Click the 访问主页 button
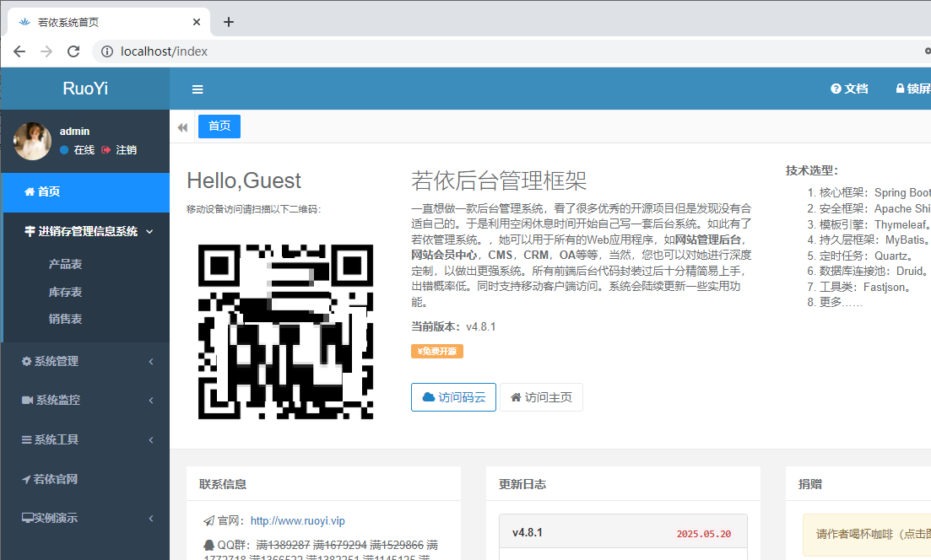This screenshot has width=931, height=560. point(542,397)
